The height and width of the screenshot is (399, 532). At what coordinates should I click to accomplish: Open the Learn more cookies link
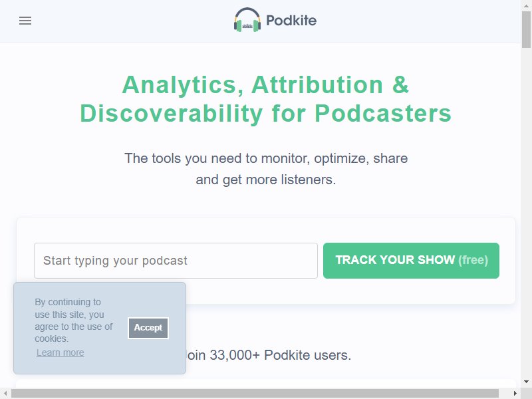point(61,352)
